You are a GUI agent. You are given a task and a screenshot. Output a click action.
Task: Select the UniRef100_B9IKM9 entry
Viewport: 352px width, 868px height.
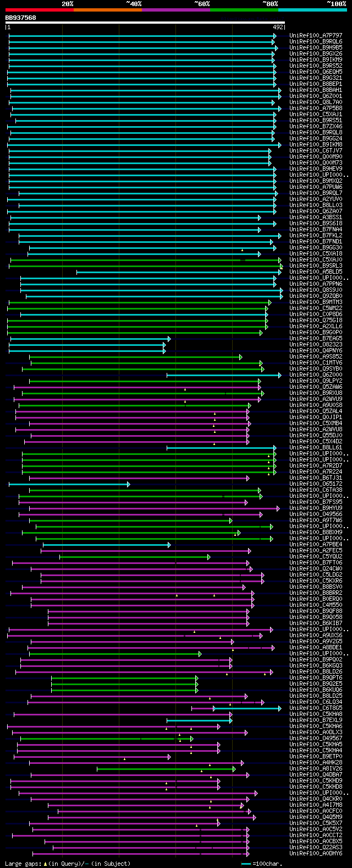coord(316,59)
